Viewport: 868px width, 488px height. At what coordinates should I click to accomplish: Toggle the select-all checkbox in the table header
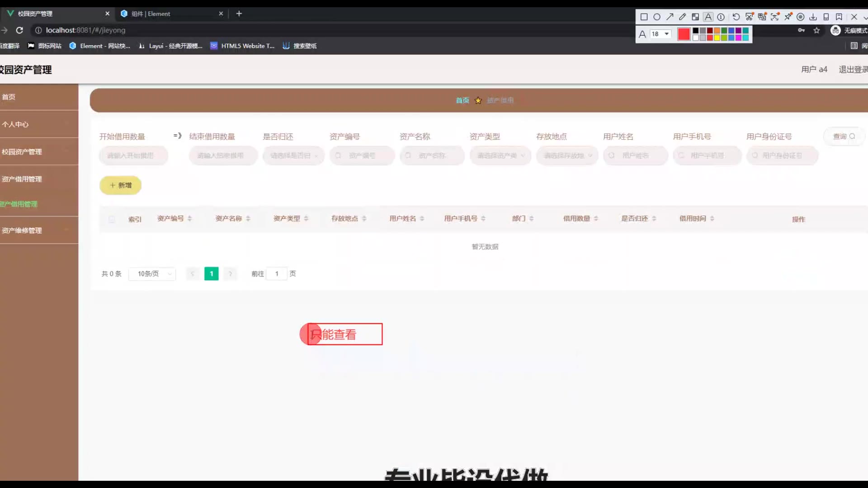[x=112, y=219]
